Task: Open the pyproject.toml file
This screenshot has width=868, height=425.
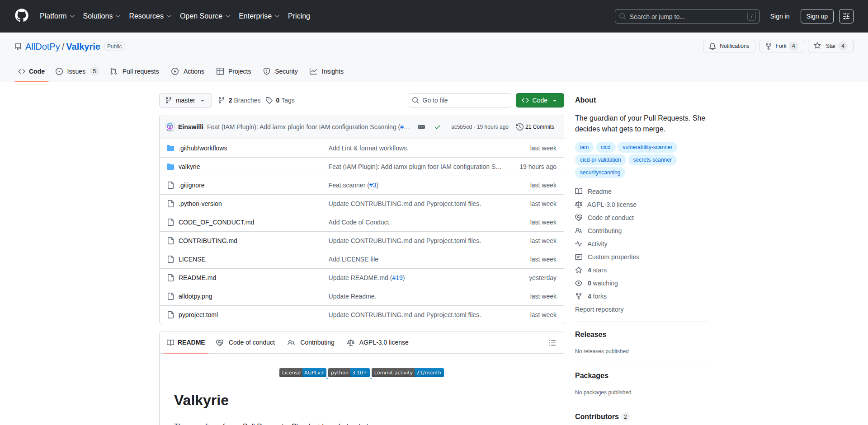Action: 198,315
